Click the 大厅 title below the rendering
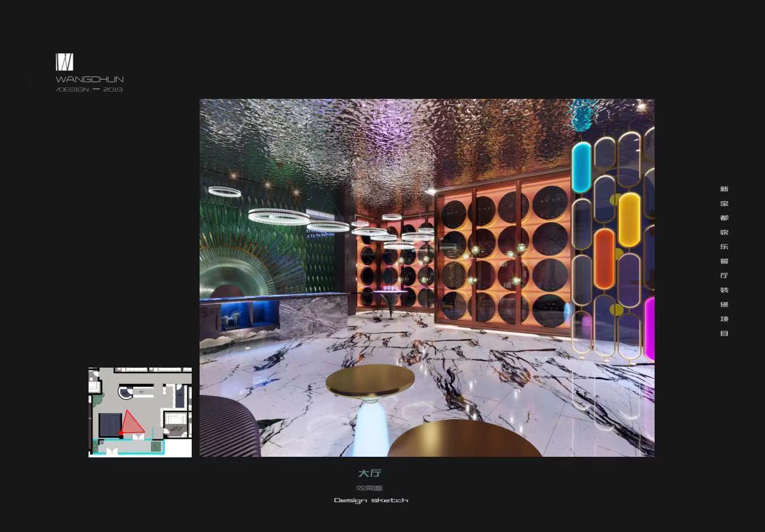Screen dimensions: 765x532 click(x=369, y=473)
